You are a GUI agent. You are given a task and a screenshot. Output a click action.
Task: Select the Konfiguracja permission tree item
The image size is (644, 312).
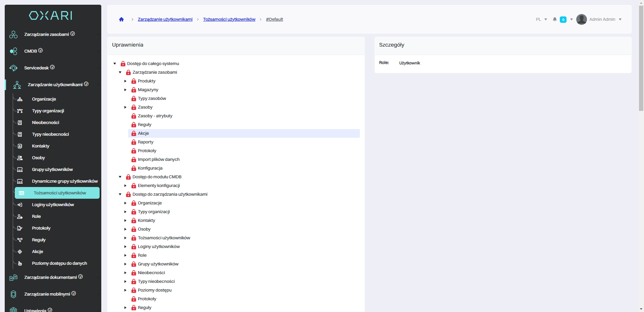click(x=150, y=168)
